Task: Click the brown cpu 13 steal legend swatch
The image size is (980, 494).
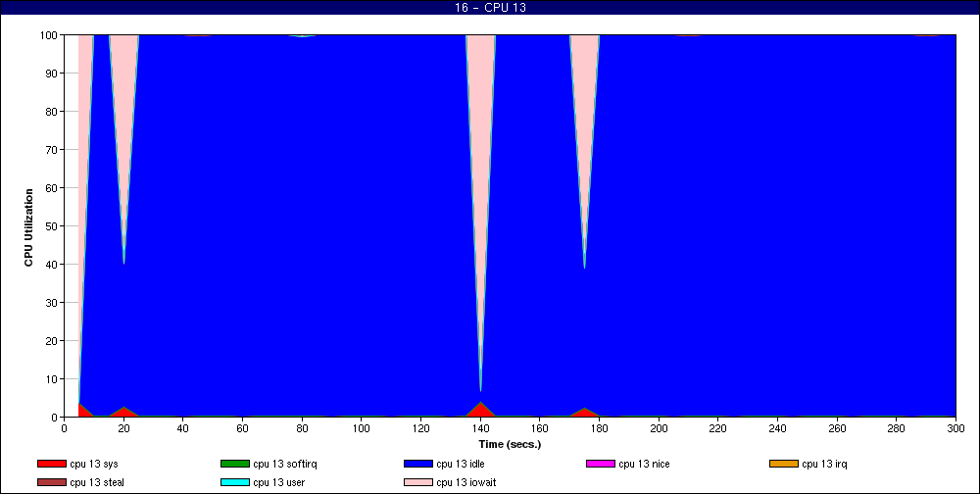Action: click(51, 482)
